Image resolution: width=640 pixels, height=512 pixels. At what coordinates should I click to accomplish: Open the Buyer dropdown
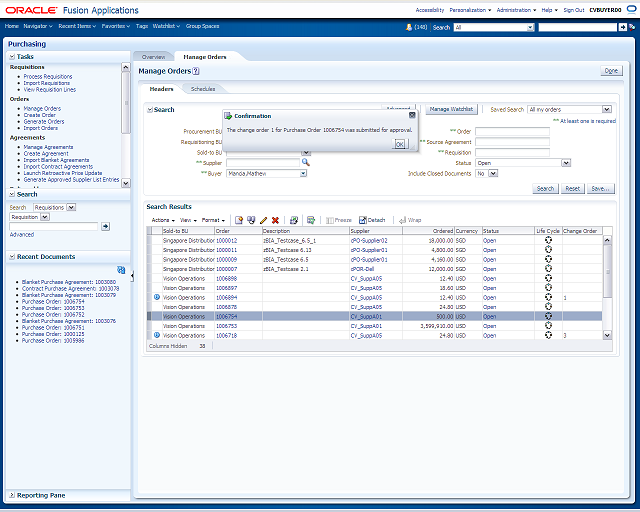tap(303, 174)
